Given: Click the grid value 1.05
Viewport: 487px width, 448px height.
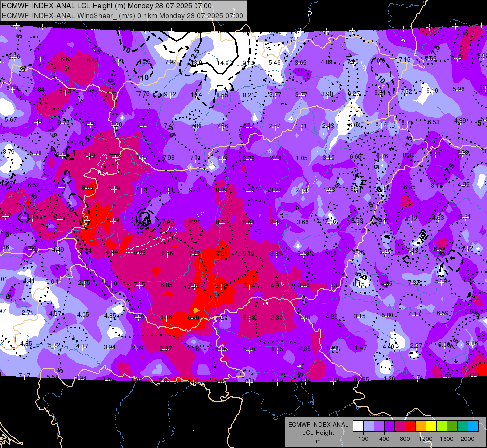Looking at the screenshot, I should (302, 158).
